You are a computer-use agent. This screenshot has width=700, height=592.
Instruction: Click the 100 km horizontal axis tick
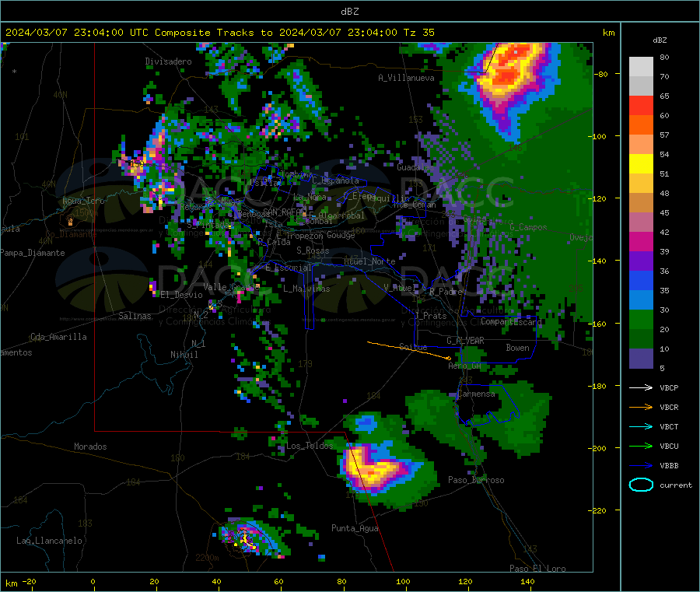click(x=403, y=581)
